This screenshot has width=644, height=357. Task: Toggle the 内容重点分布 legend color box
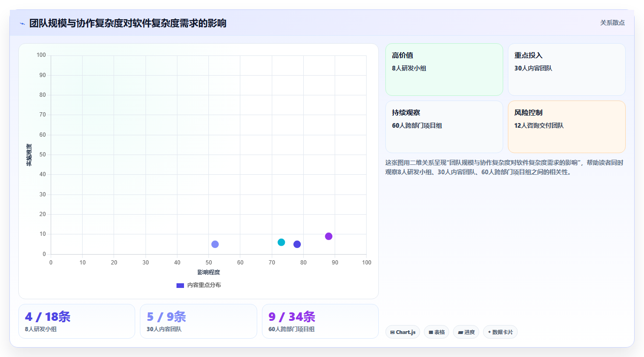(180, 285)
